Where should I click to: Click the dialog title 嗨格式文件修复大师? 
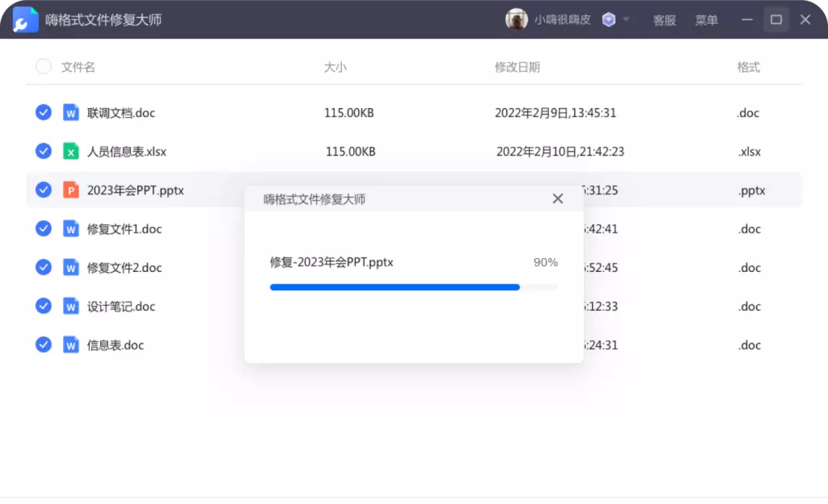(314, 199)
